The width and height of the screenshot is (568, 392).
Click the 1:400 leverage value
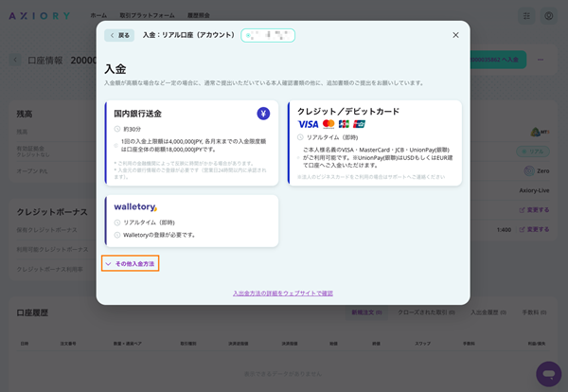pyautogui.click(x=504, y=230)
